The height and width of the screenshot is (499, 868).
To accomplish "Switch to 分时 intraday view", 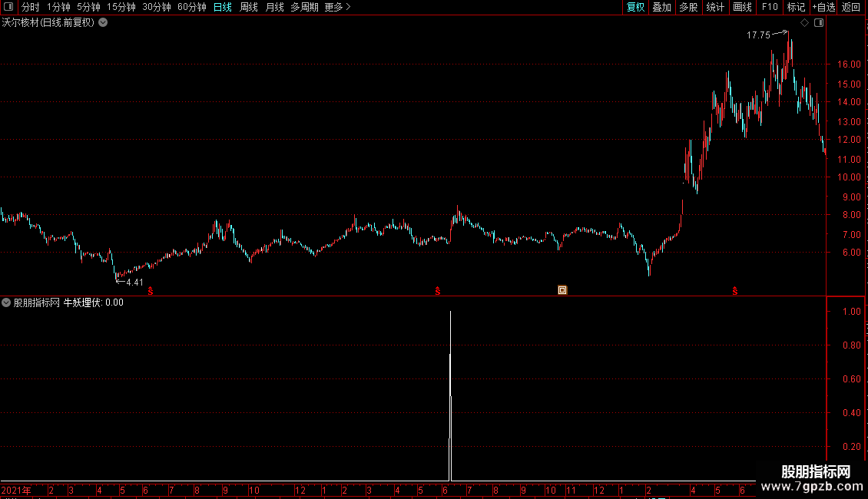I will tap(31, 7).
